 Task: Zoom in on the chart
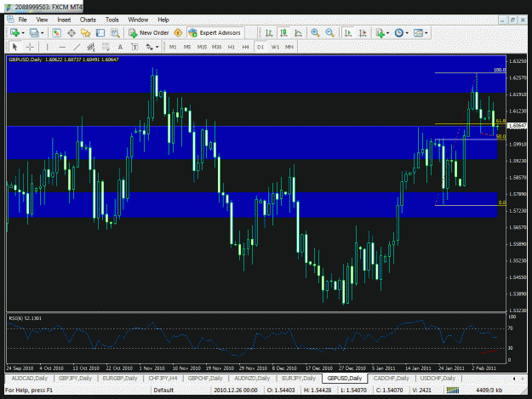[315, 33]
